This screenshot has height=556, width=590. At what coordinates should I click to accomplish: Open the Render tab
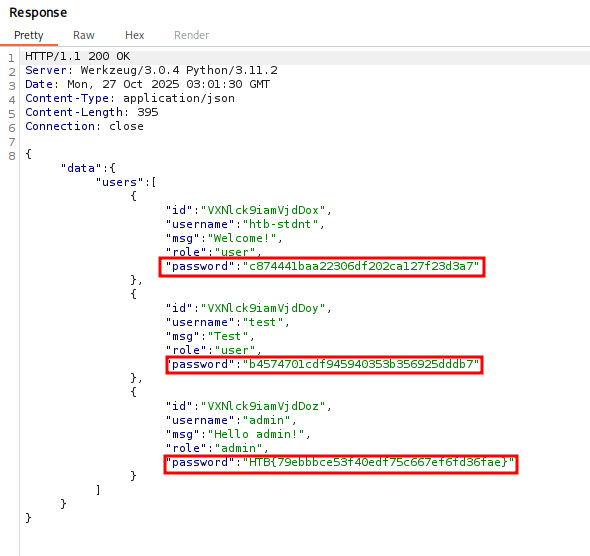[191, 35]
